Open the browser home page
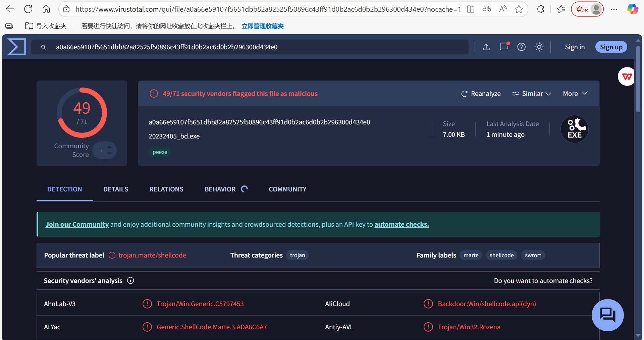Screen dimensions: 644x340 [x=46, y=9]
